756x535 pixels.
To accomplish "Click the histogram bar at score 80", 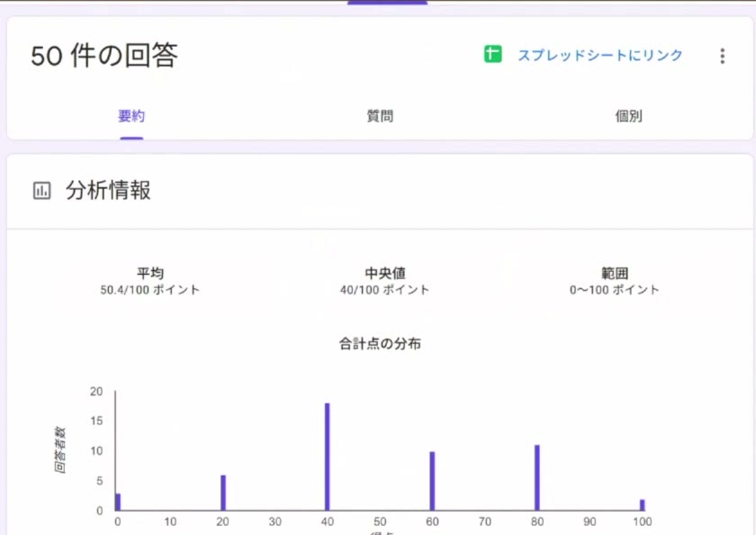I will (537, 477).
